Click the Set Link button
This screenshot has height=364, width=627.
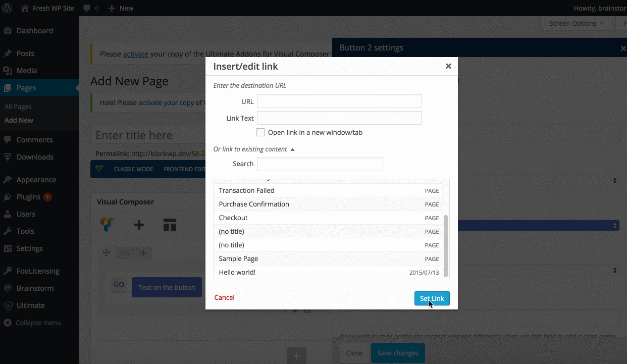432,298
